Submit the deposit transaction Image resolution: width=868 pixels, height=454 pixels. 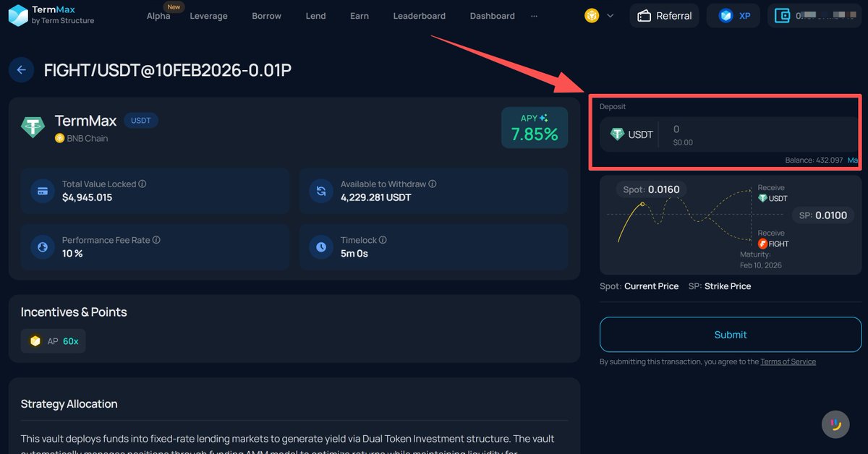(x=731, y=335)
